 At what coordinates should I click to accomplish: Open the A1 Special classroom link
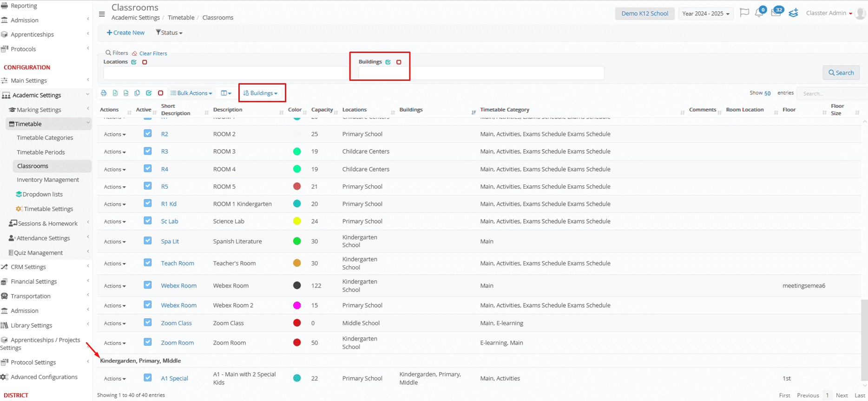[175, 378]
